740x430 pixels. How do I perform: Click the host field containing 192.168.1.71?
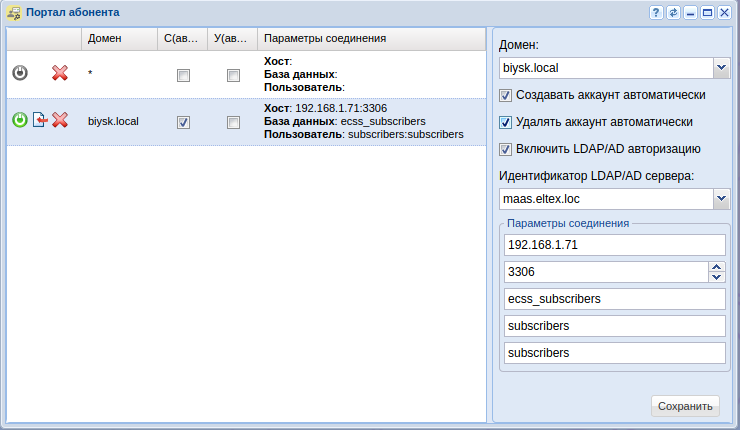pyautogui.click(x=614, y=245)
